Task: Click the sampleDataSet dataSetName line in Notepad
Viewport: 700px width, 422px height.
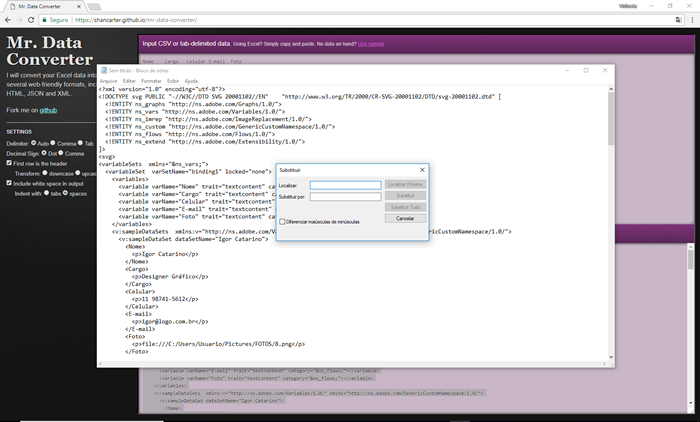Action: (x=193, y=239)
